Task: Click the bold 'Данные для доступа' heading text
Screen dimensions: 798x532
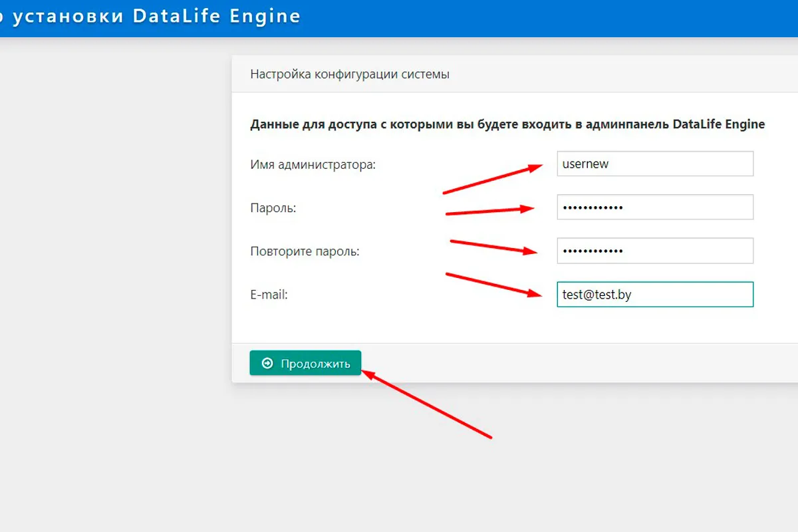Action: (x=507, y=124)
